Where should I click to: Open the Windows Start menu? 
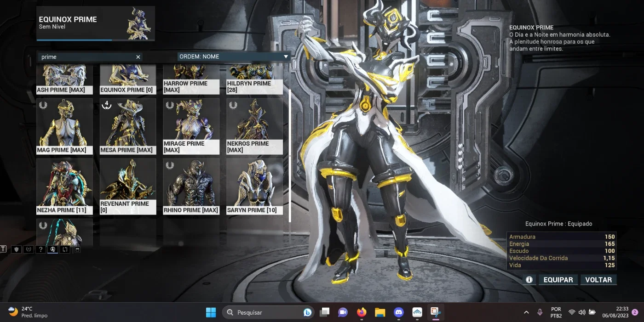tap(211, 312)
